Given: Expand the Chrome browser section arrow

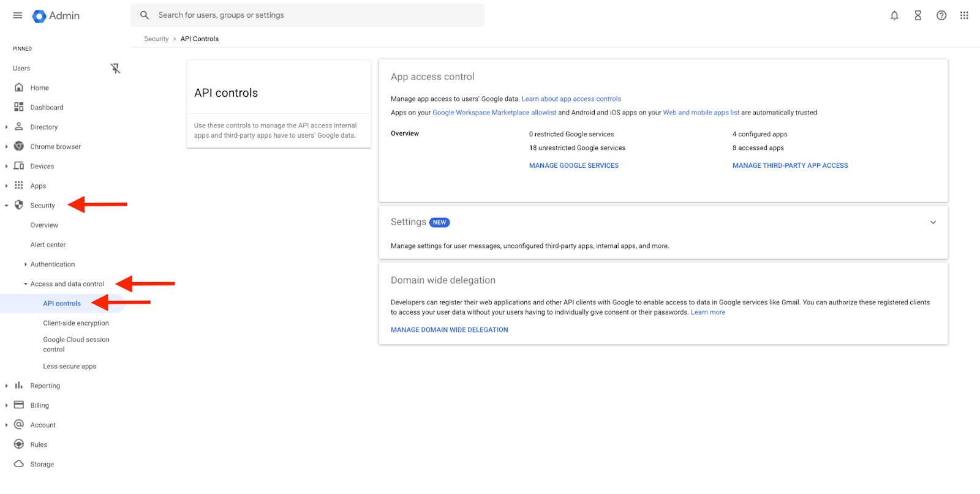Looking at the screenshot, I should pos(7,147).
